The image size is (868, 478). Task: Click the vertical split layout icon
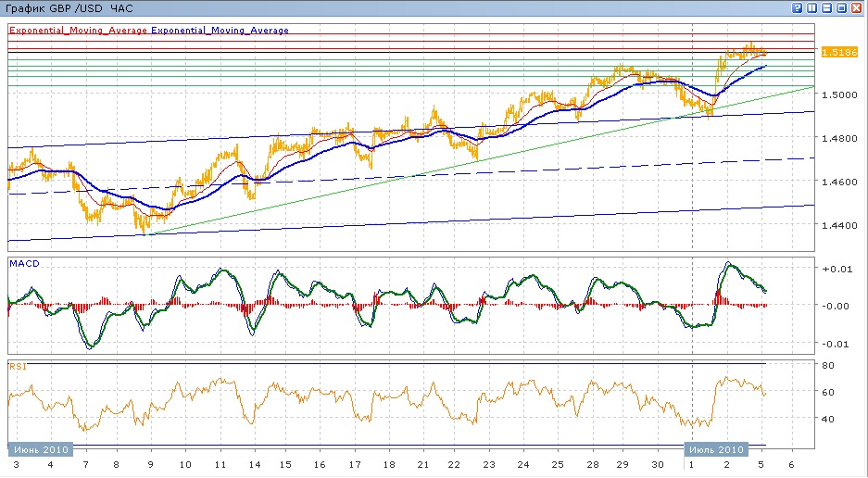[812, 7]
